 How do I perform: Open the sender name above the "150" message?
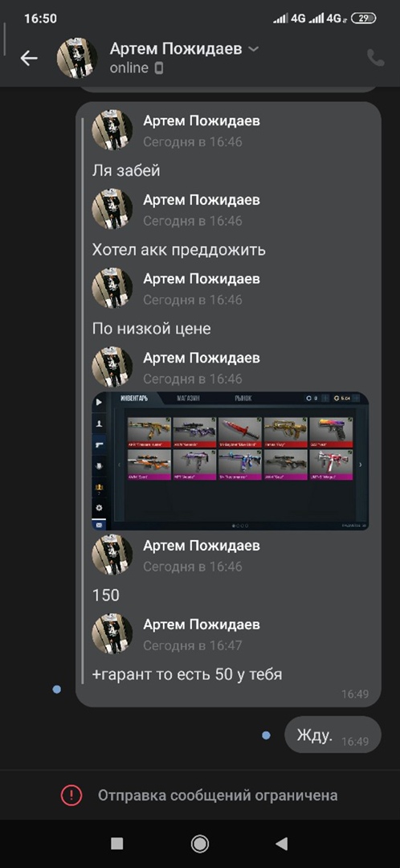tap(202, 545)
